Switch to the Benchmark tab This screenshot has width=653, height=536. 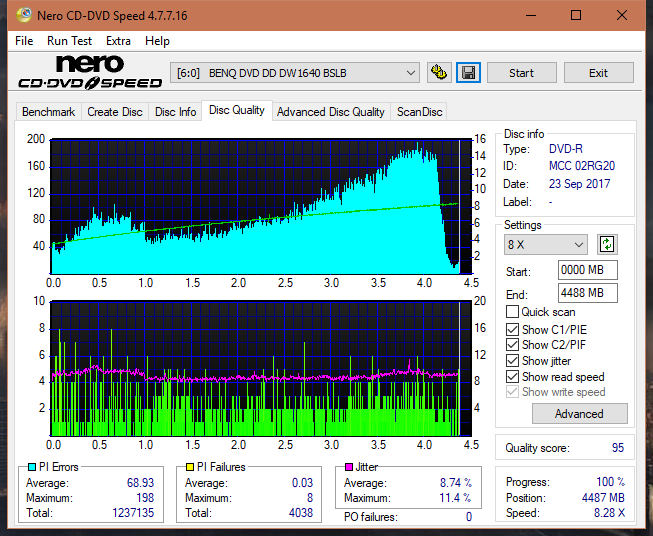[x=49, y=112]
